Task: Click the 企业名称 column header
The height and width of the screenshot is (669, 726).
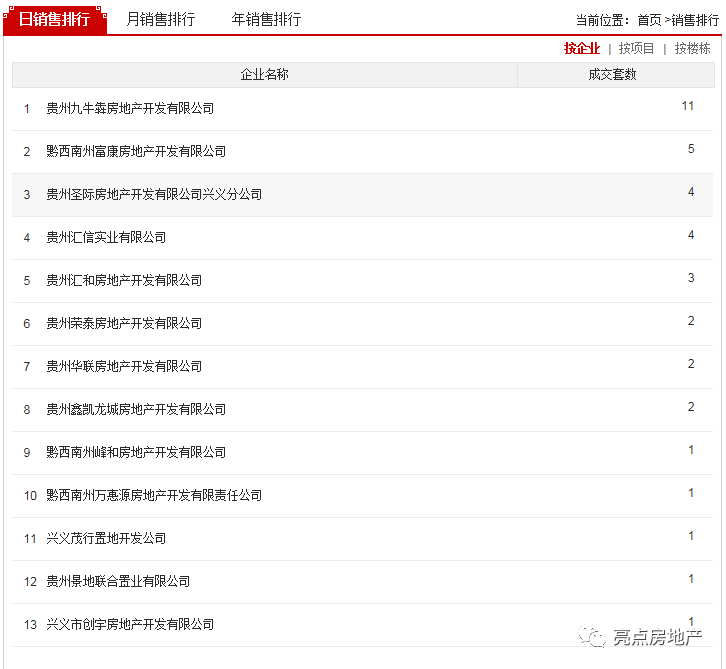Action: pyautogui.click(x=264, y=75)
